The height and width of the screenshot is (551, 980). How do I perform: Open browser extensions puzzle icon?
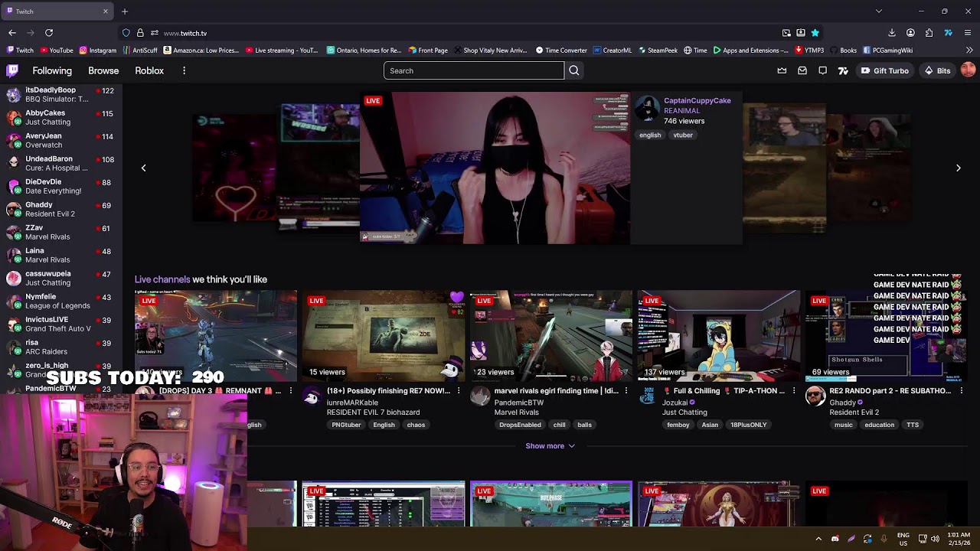(x=929, y=33)
